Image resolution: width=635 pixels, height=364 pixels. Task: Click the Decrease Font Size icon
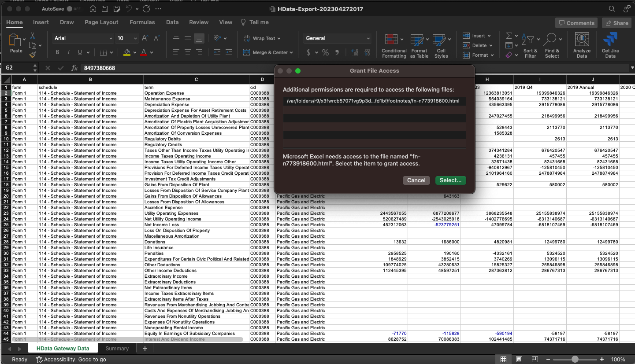[156, 38]
